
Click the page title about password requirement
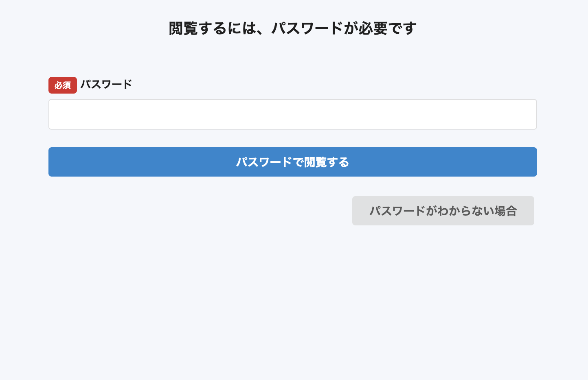tap(293, 28)
